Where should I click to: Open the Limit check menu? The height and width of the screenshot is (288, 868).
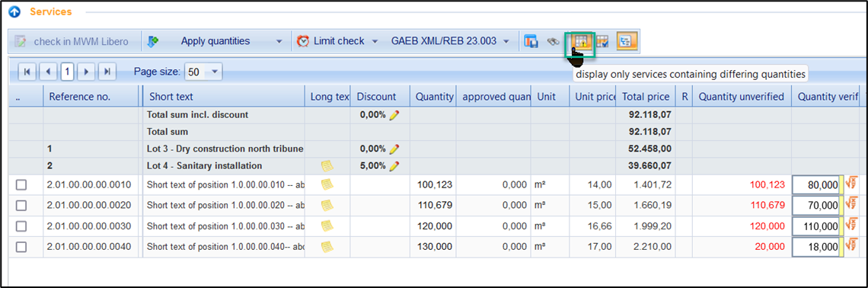pos(337,41)
